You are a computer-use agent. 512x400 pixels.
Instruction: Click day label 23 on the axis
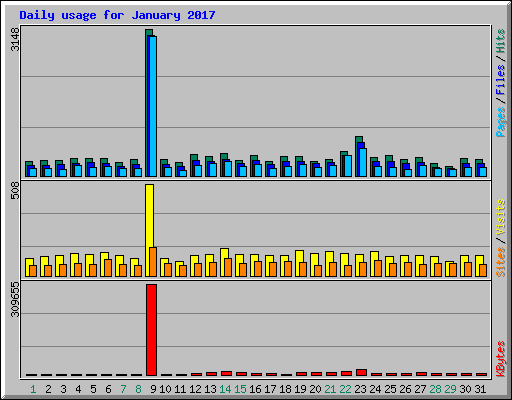tap(360, 389)
